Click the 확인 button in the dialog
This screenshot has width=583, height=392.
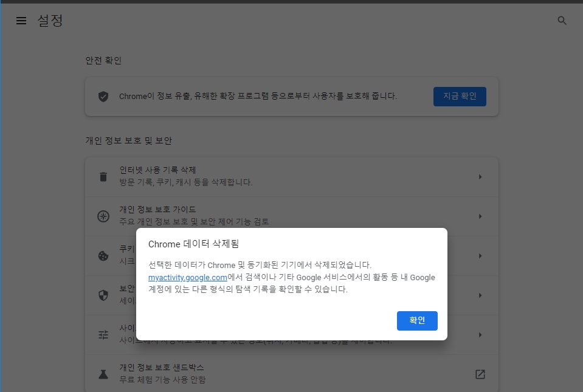coord(417,321)
